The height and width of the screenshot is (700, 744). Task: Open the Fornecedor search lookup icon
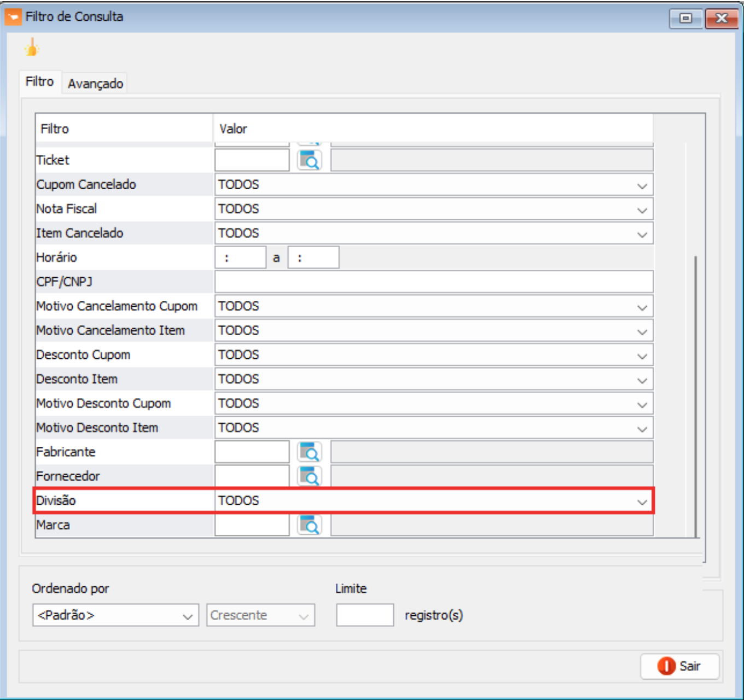pyautogui.click(x=309, y=476)
